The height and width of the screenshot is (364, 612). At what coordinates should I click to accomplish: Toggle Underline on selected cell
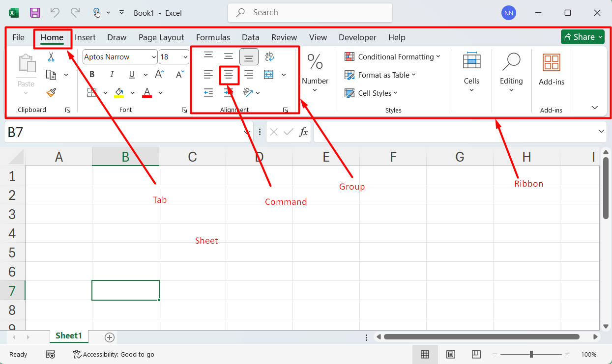tap(132, 74)
